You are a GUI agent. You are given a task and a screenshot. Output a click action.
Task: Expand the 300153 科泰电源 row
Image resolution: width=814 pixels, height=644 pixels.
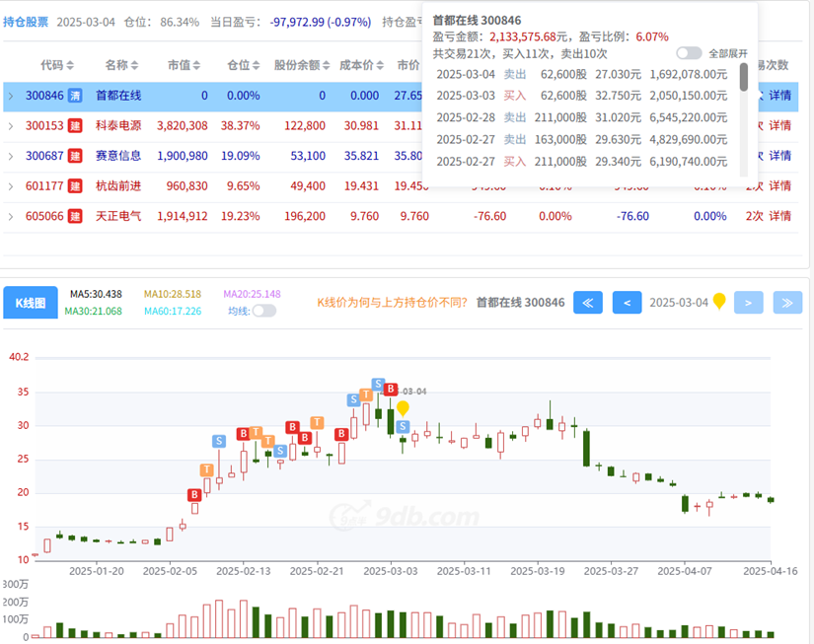[11, 126]
